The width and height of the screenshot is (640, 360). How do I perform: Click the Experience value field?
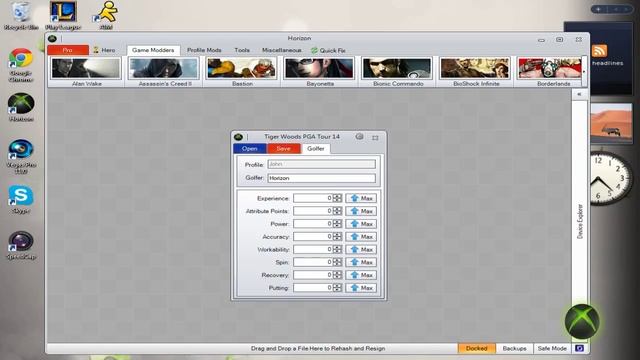pos(313,198)
